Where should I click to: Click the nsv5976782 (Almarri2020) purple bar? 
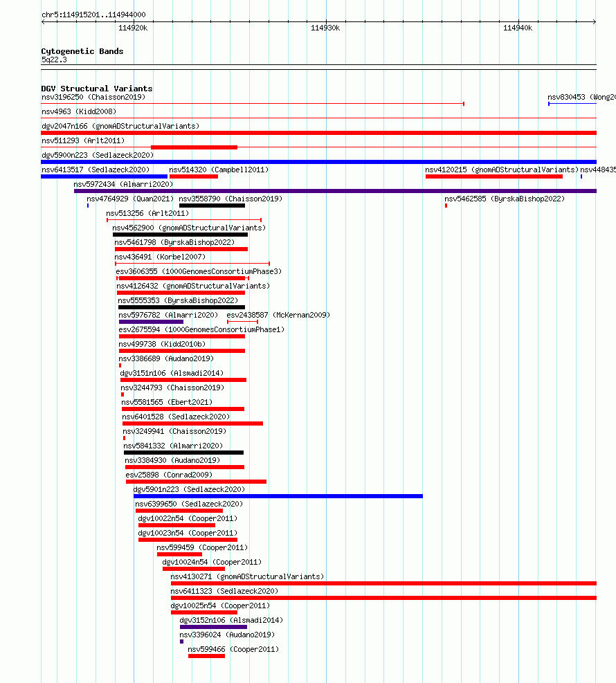[x=151, y=322]
